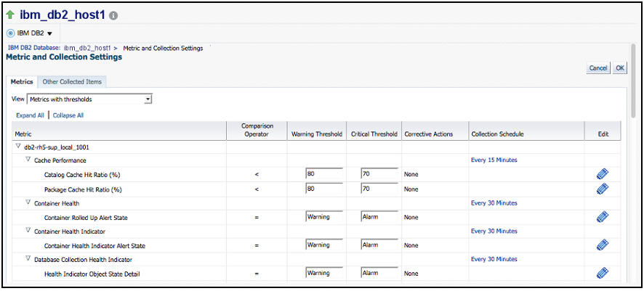
Task: Collapse the db2-rh5-sup_local_1001 tree node
Action: [x=17, y=146]
